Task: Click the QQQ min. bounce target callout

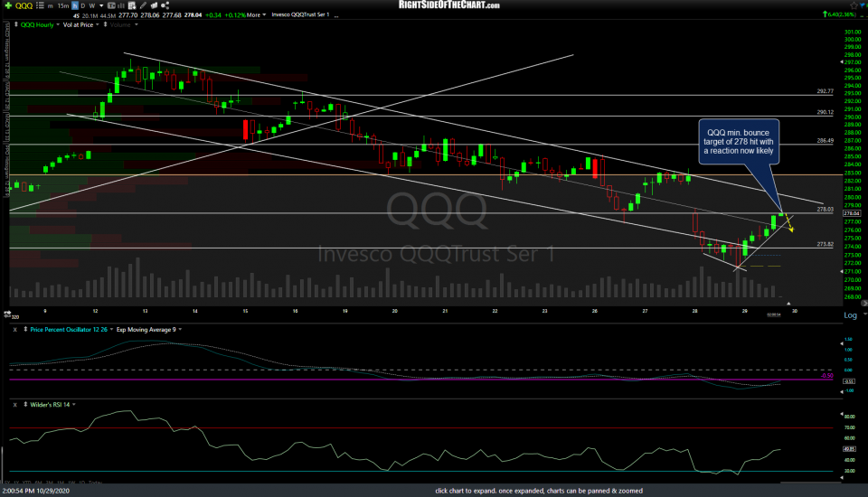Action: tap(739, 142)
